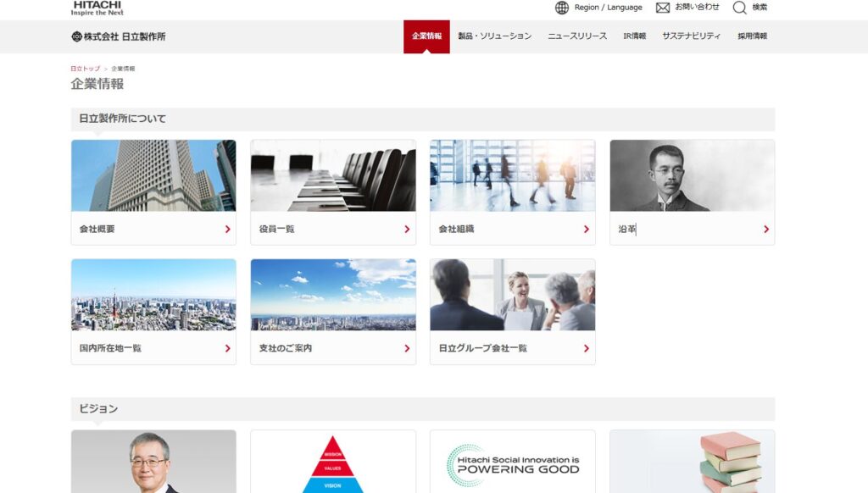Click red arrow on 役員一覧 card
This screenshot has width=868, height=493.
407,229
